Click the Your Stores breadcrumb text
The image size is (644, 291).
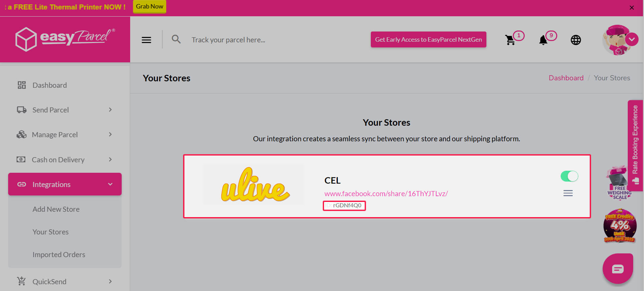tap(612, 78)
